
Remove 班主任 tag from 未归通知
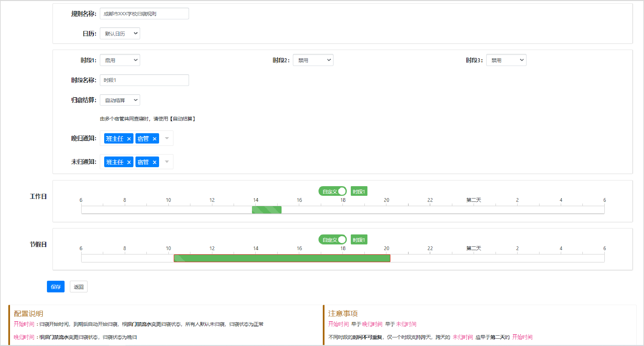pyautogui.click(x=129, y=162)
